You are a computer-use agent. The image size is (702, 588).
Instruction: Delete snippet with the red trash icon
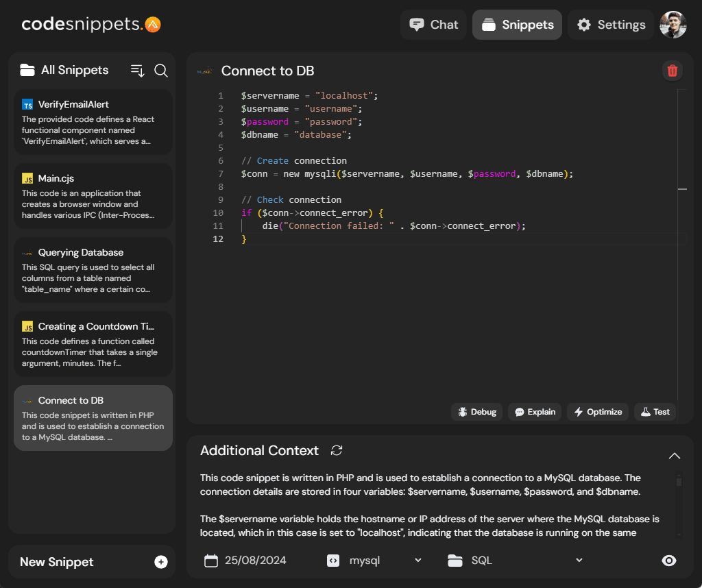coord(672,71)
